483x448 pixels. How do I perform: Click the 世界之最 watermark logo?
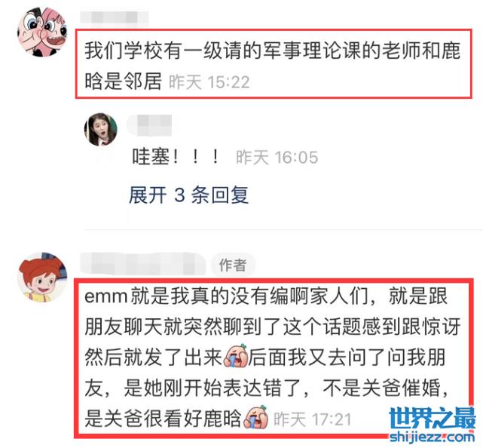click(x=432, y=419)
